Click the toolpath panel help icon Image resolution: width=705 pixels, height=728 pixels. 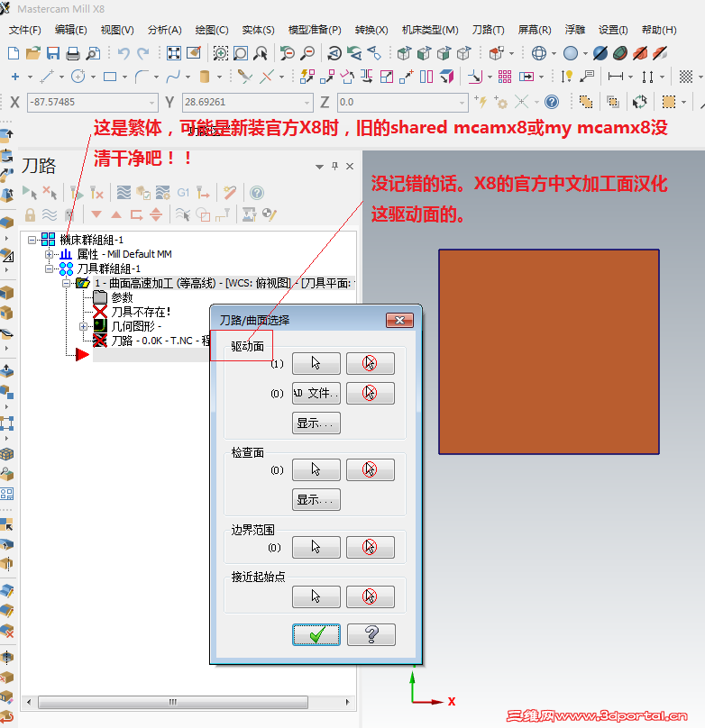257,192
